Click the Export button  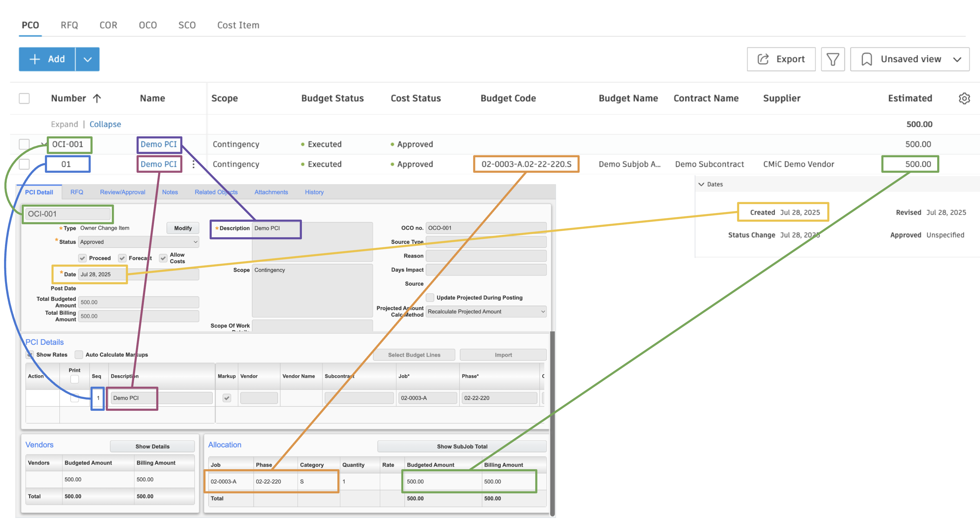(x=781, y=59)
